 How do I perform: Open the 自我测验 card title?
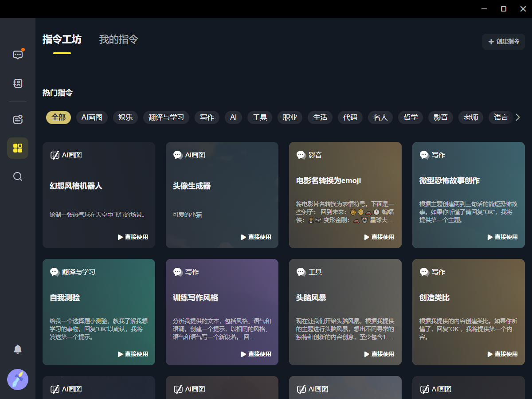click(65, 298)
